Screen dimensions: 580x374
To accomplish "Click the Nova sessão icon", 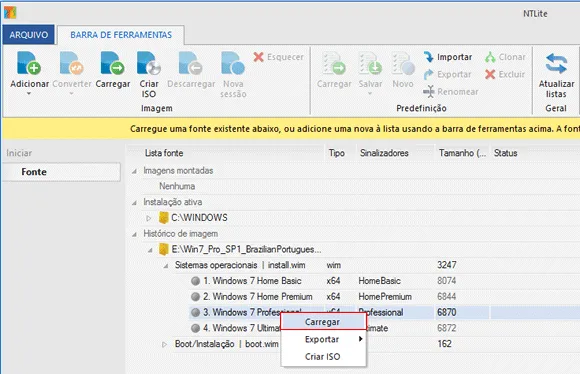I will [233, 63].
